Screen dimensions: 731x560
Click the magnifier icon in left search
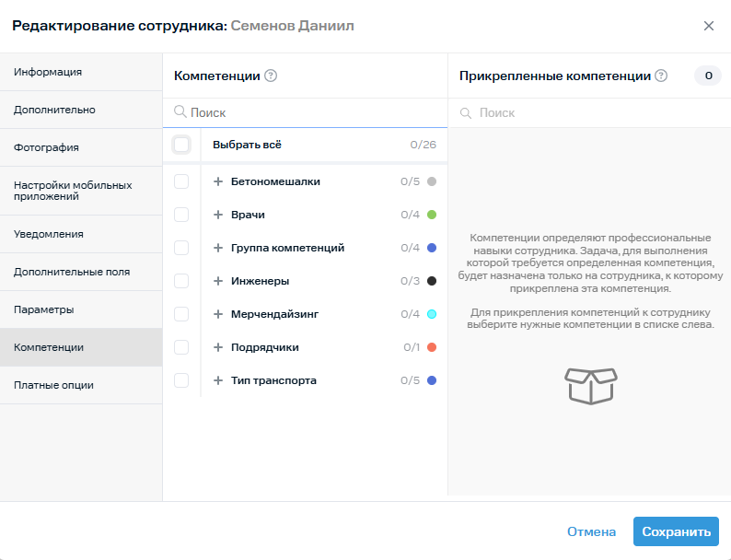(x=180, y=112)
